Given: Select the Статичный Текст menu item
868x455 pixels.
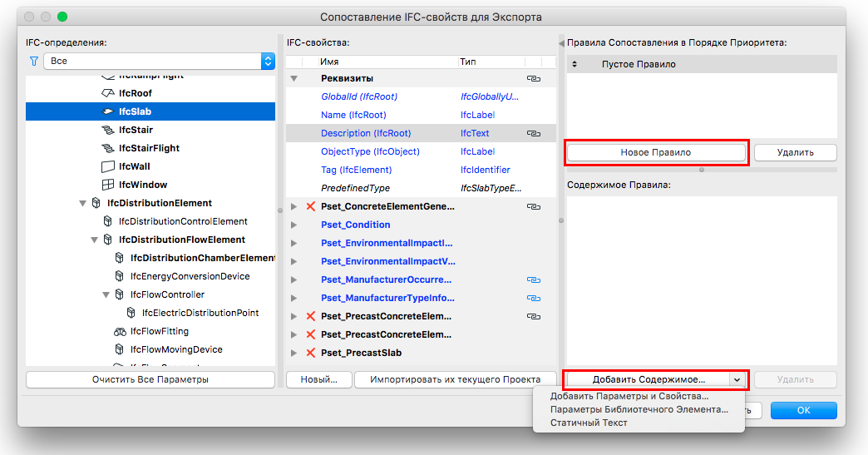Looking at the screenshot, I should coord(589,423).
